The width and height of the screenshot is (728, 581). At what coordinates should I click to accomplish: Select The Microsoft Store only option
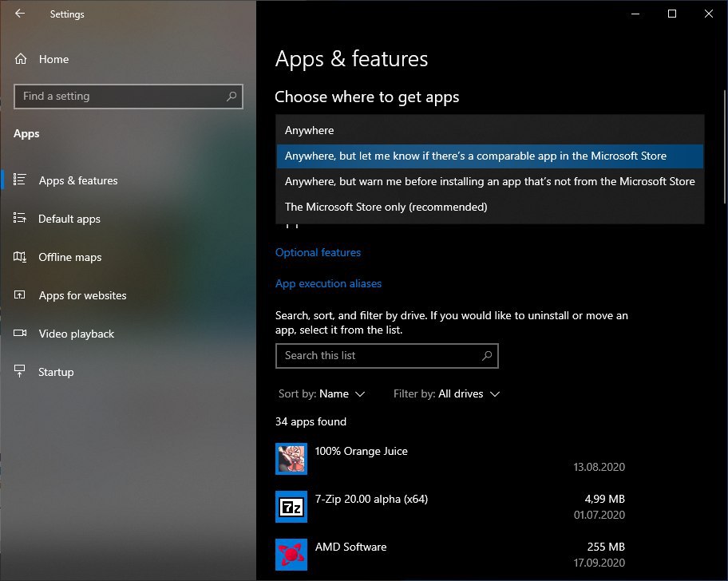pyautogui.click(x=490, y=207)
